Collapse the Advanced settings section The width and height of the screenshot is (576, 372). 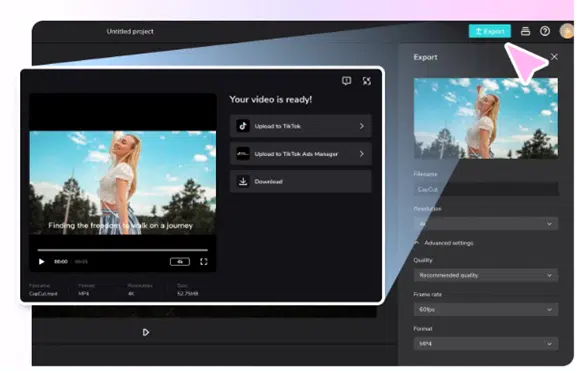pyautogui.click(x=444, y=243)
